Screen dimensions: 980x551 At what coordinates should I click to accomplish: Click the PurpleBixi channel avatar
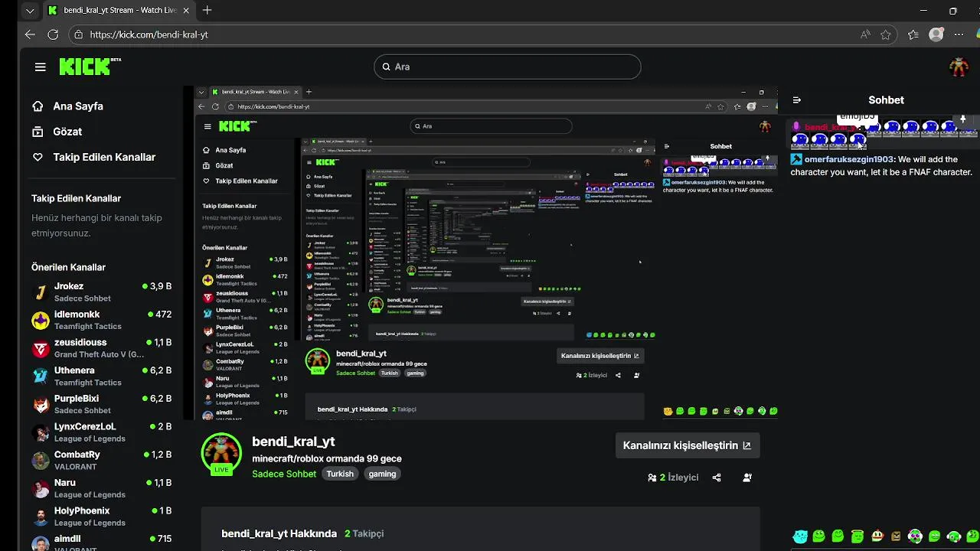coord(41,404)
